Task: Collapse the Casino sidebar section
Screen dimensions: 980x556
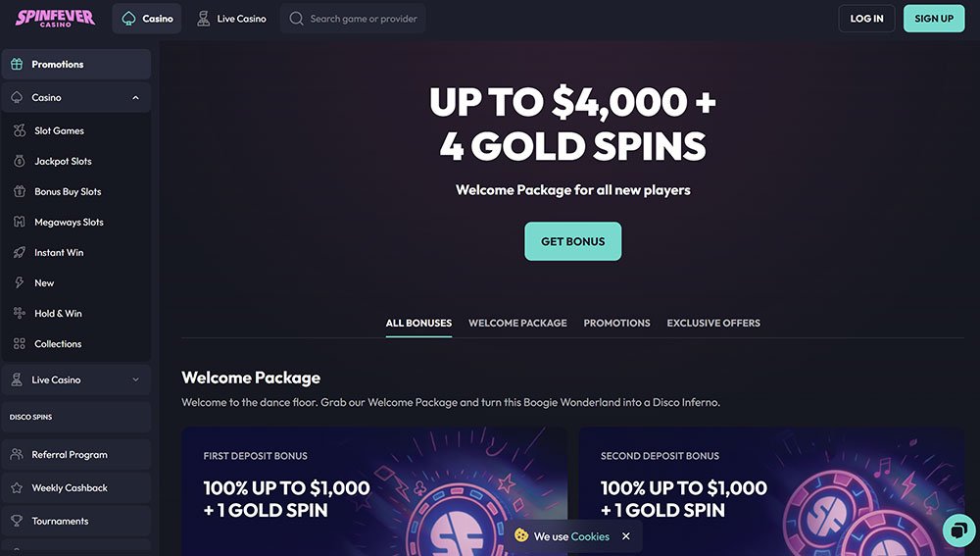Action: [135, 97]
